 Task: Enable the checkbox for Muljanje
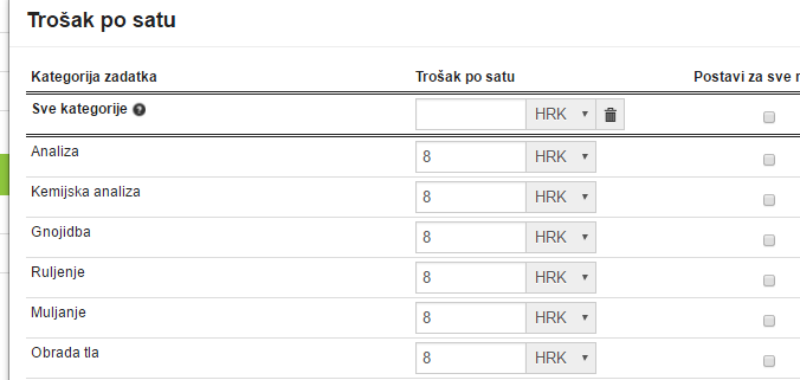(769, 321)
